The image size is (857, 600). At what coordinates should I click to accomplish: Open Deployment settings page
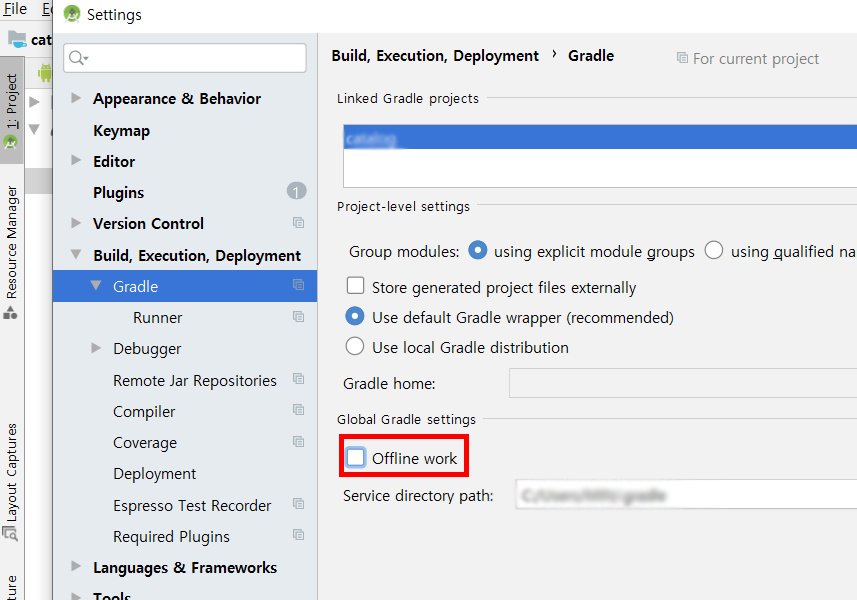(154, 474)
